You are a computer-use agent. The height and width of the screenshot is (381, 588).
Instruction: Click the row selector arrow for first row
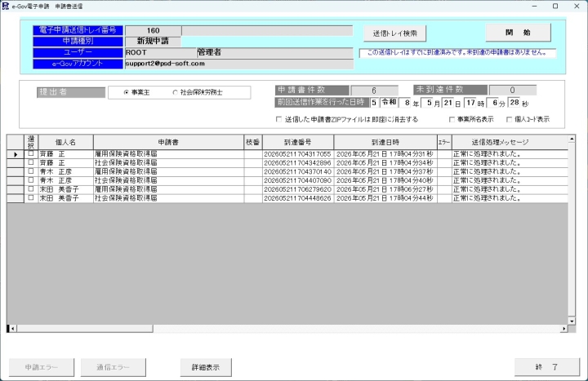(x=16, y=154)
